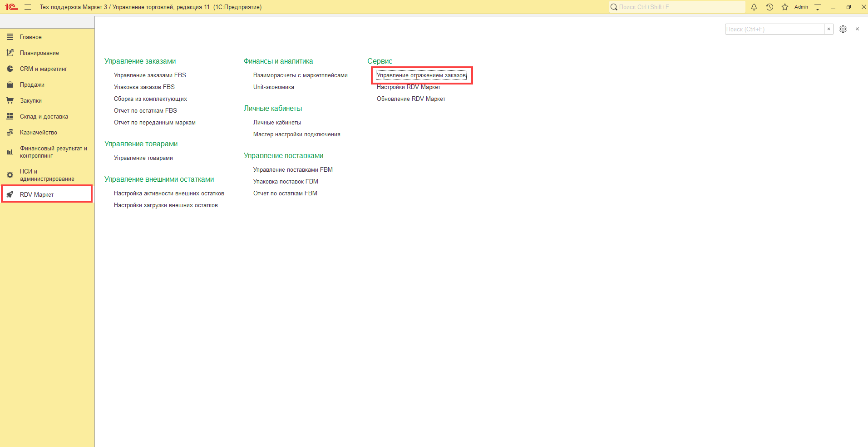Open НСИ и администрирование section
Image resolution: width=868 pixels, height=447 pixels.
47,175
